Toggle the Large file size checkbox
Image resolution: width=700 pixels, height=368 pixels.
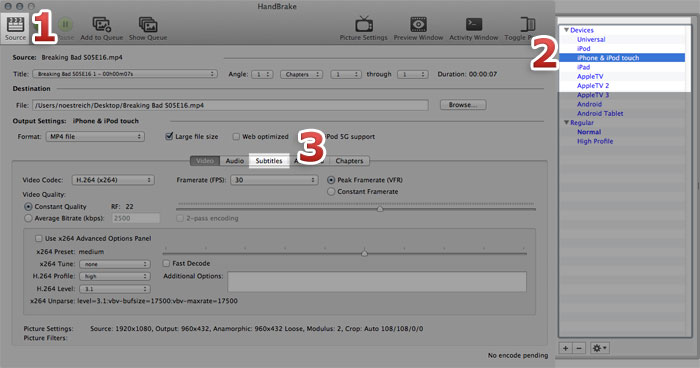point(169,136)
